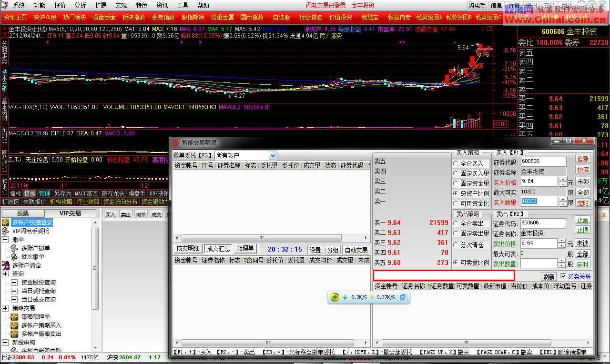
Task: Switch to the VIP交易 tab
Action: click(x=70, y=213)
